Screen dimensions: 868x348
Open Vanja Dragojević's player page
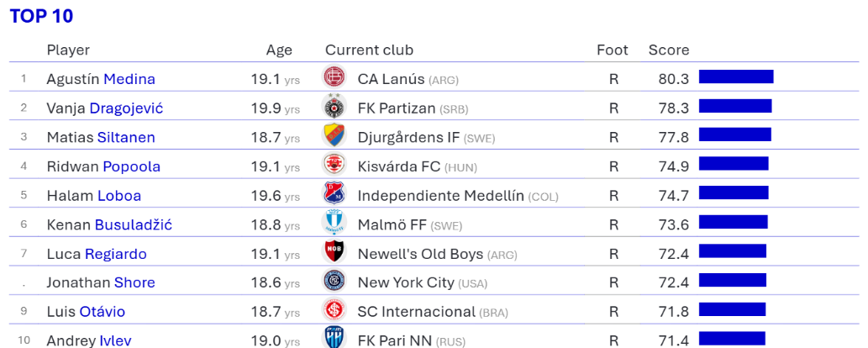point(126,108)
